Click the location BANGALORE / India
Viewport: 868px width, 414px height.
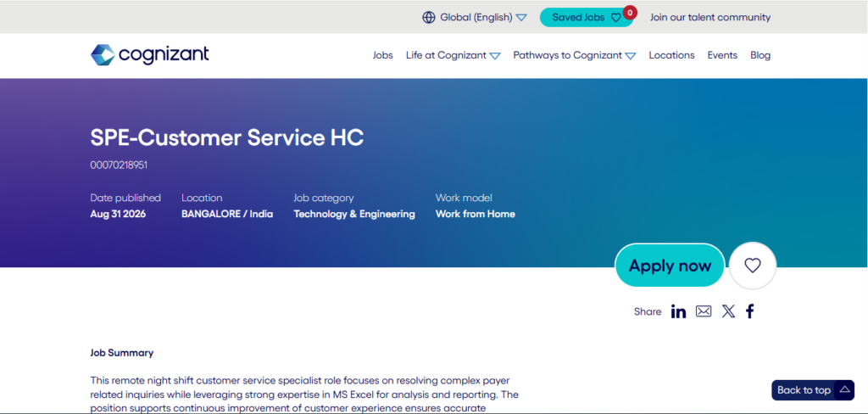227,214
